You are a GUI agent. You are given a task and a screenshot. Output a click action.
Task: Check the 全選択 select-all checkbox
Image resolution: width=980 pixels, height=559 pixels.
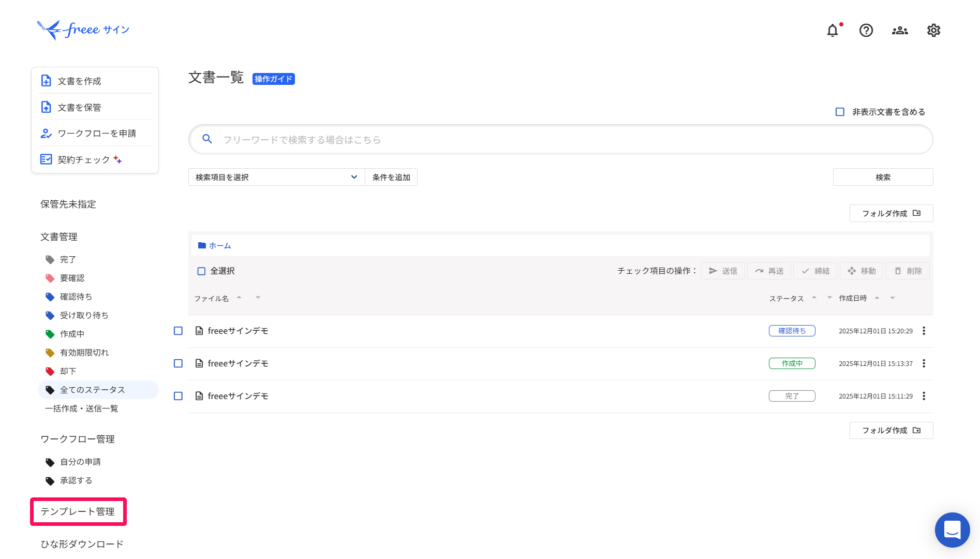coord(202,271)
